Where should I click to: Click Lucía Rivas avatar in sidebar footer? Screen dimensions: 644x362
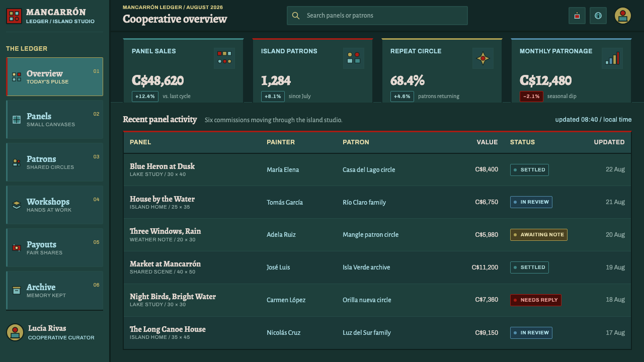pyautogui.click(x=15, y=332)
